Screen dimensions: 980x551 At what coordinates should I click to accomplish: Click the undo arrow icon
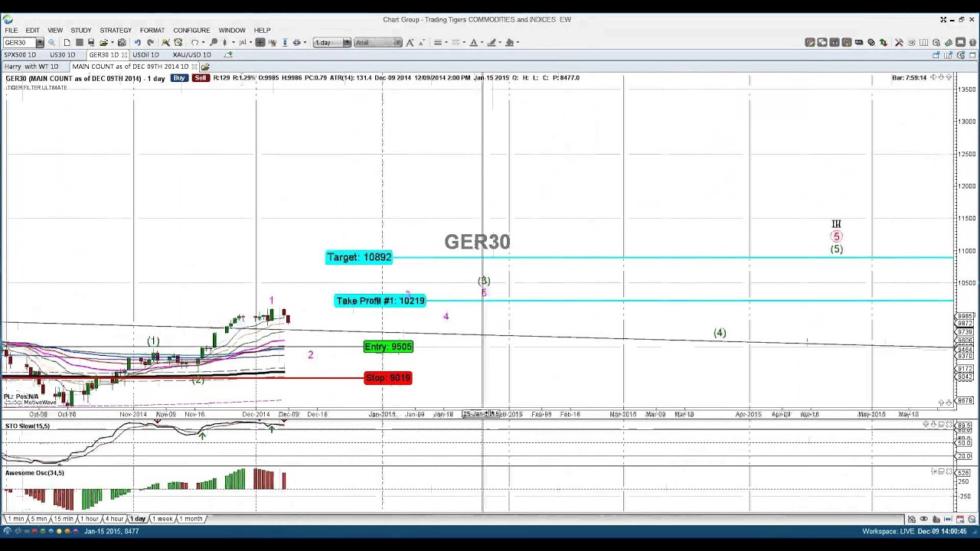coord(137,42)
